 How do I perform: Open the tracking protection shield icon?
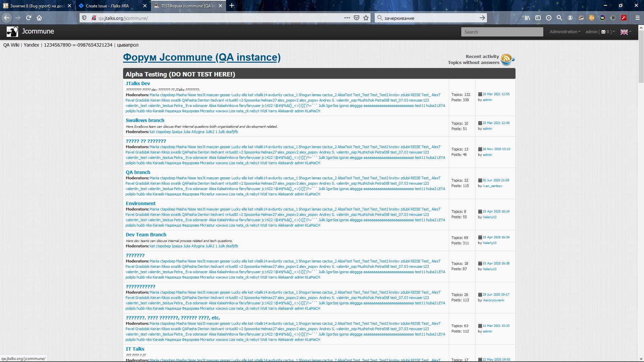pyautogui.click(x=85, y=18)
